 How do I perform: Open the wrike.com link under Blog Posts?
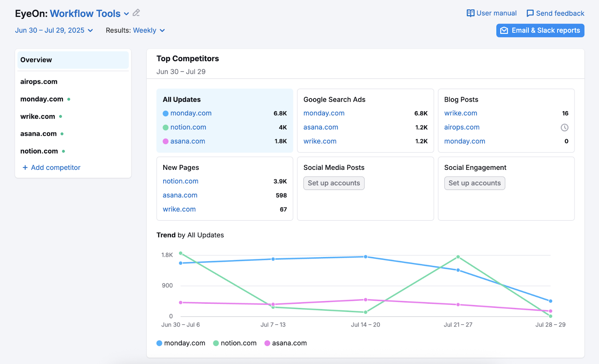pos(460,113)
